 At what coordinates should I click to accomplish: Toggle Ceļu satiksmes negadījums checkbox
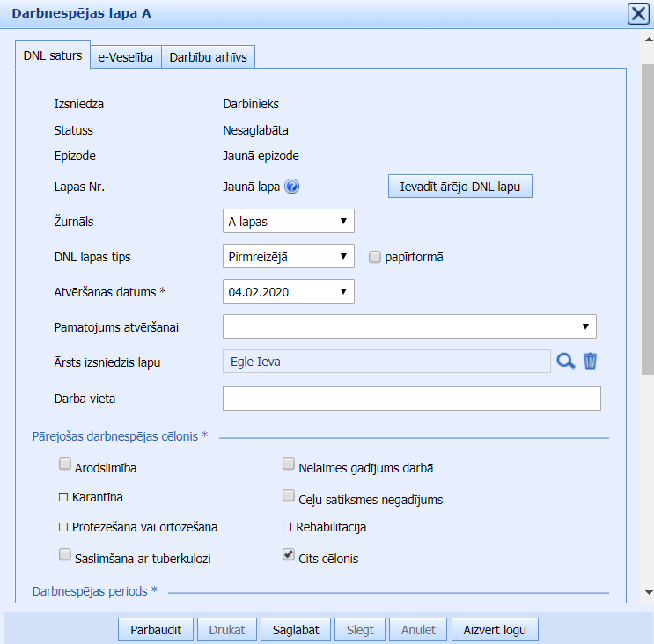[288, 496]
